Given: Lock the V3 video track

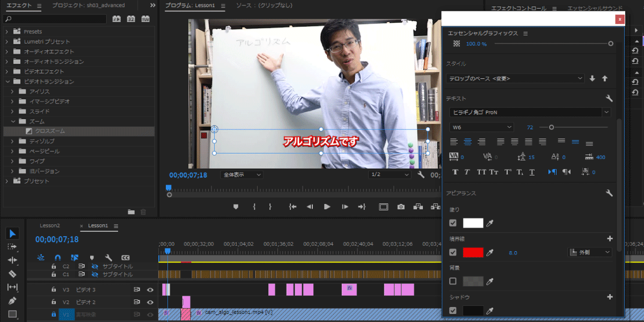Looking at the screenshot, I should coord(53,290).
